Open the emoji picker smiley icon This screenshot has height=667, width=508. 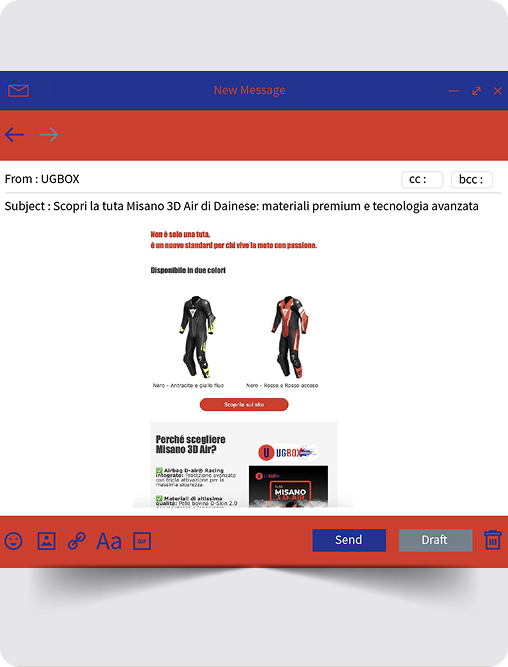(14, 541)
